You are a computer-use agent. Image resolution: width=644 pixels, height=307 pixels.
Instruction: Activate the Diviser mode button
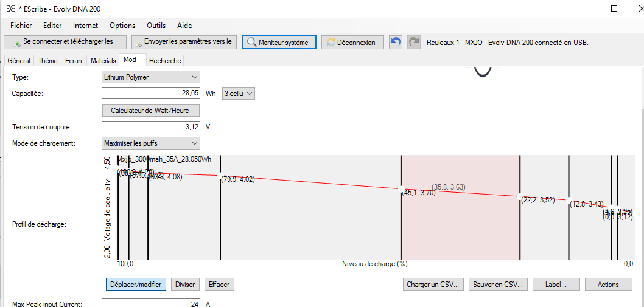pos(185,285)
